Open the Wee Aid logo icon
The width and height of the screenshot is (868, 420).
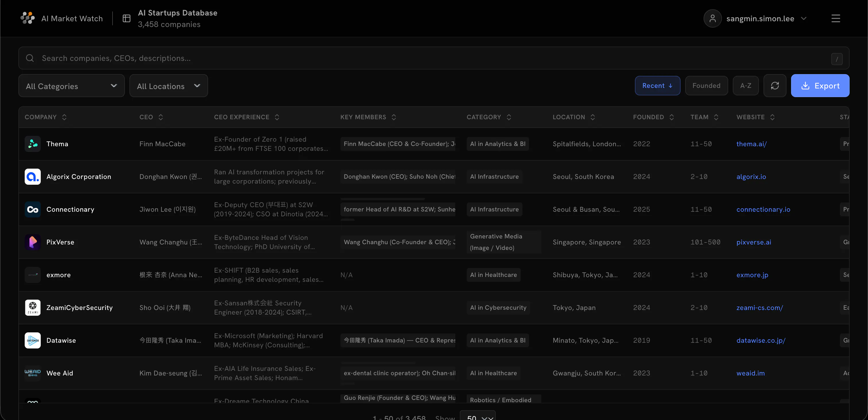pos(33,373)
